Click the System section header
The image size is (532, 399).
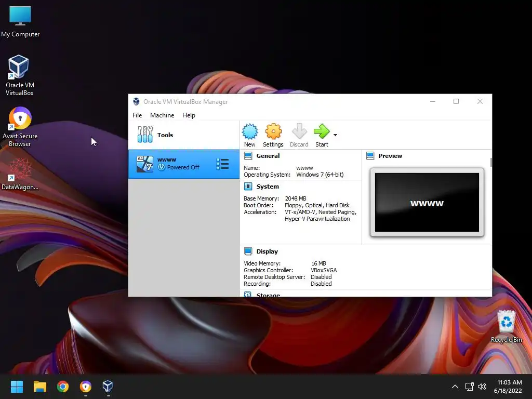(x=268, y=187)
